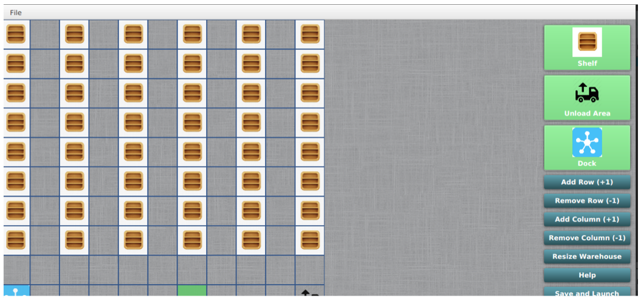Select the shelf in the seventh row, ninth column
This screenshot has width=644, height=298.
[251, 211]
